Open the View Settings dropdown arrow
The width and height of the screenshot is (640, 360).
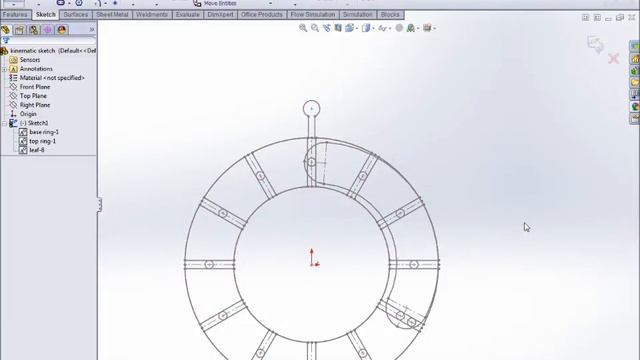(x=435, y=28)
